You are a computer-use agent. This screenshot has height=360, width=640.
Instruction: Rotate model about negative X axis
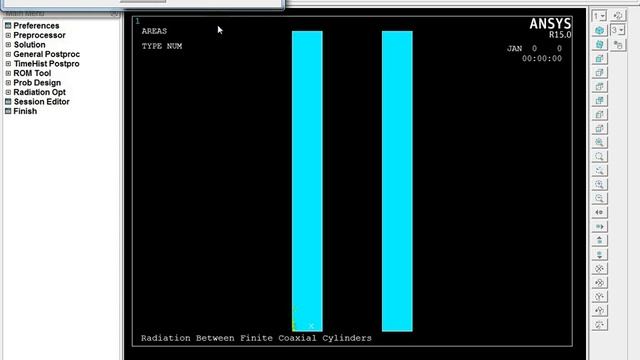599,268
